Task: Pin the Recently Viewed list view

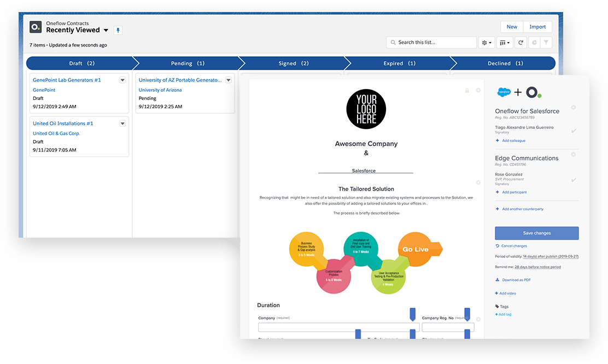Action: pos(118,30)
